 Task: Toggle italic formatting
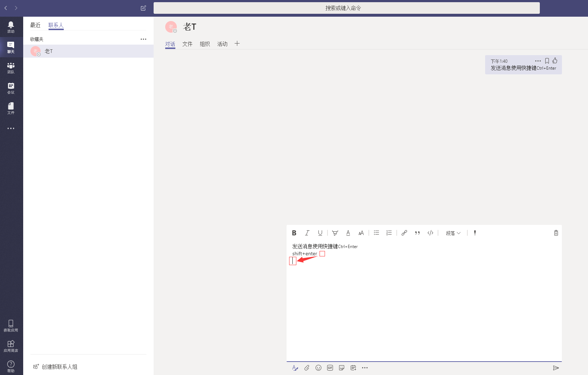pos(307,233)
